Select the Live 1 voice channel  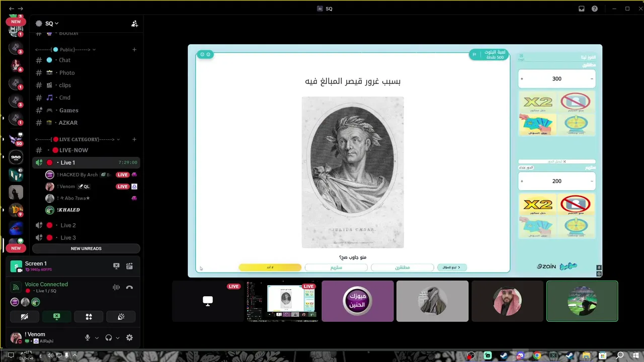pyautogui.click(x=86, y=162)
